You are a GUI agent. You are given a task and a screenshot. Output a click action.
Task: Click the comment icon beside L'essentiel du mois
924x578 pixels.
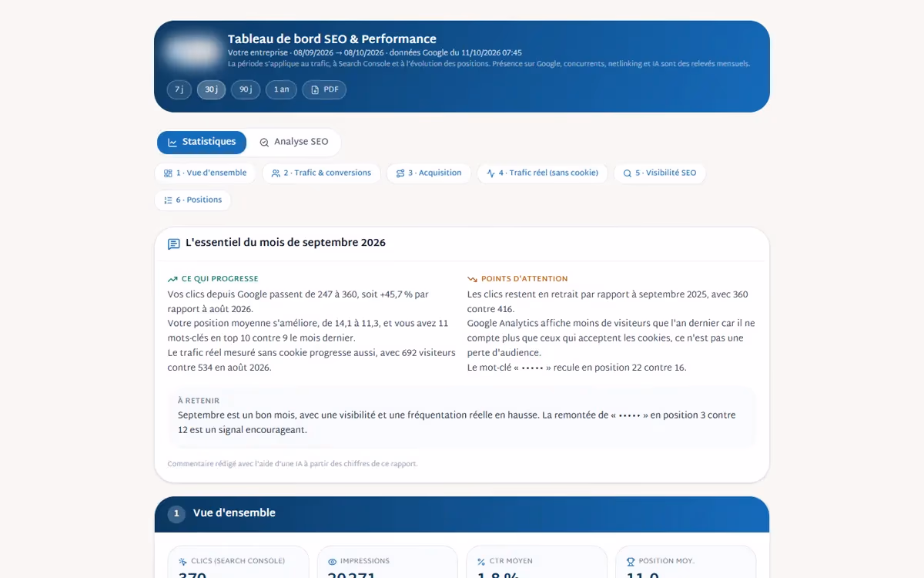click(174, 244)
